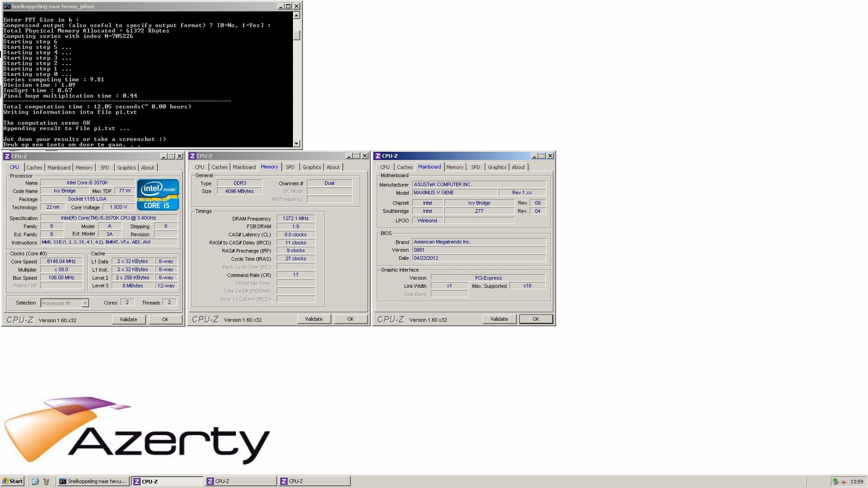Click the red network tray icon

pos(844,481)
